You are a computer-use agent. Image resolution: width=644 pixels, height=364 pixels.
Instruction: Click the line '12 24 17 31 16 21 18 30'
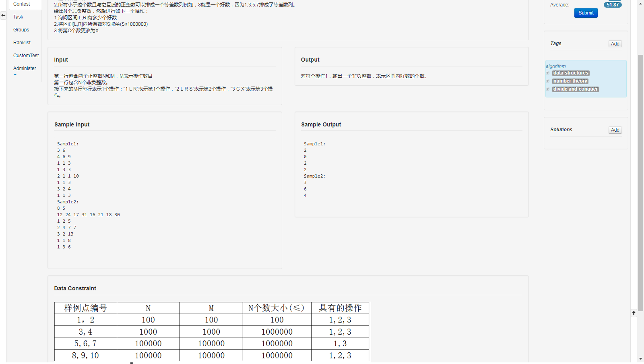(89, 215)
